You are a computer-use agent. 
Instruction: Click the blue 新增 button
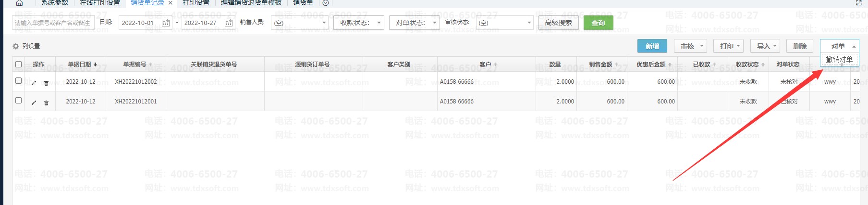coord(652,46)
